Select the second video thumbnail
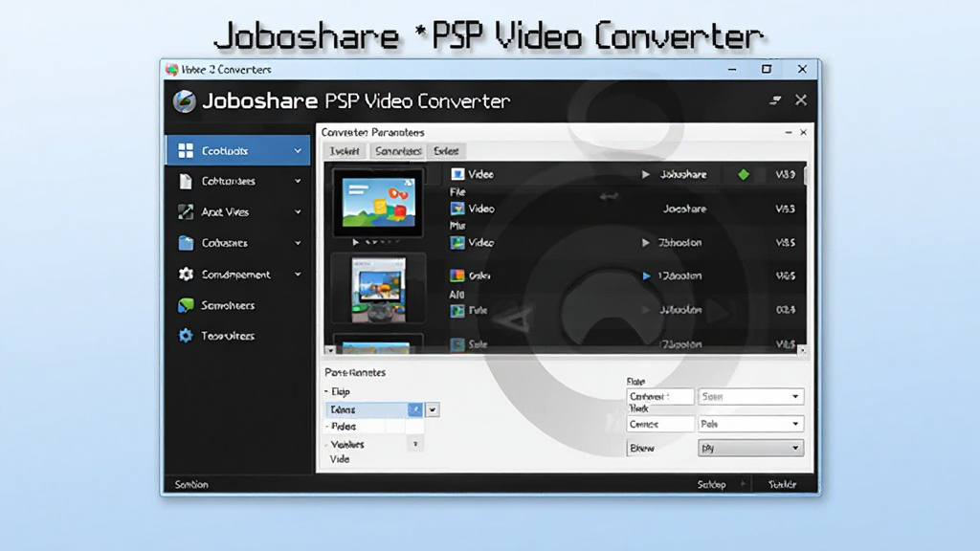 [378, 289]
